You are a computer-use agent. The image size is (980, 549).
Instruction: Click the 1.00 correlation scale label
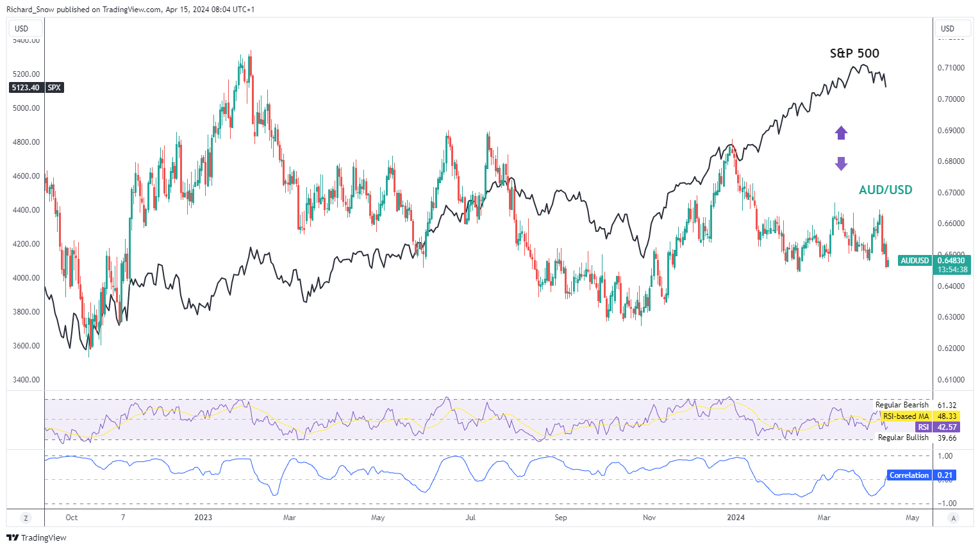tap(945, 456)
